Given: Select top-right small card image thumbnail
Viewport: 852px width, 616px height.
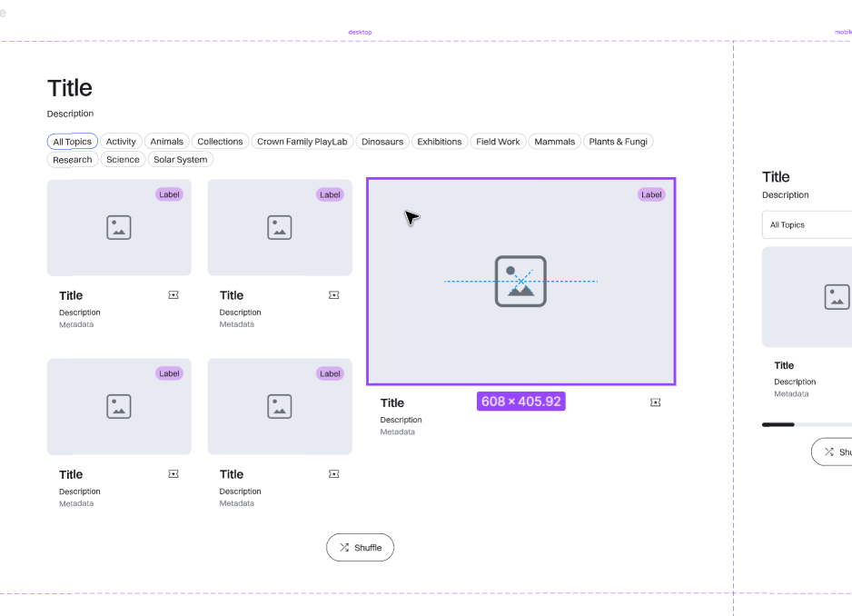Looking at the screenshot, I should coord(280,228).
